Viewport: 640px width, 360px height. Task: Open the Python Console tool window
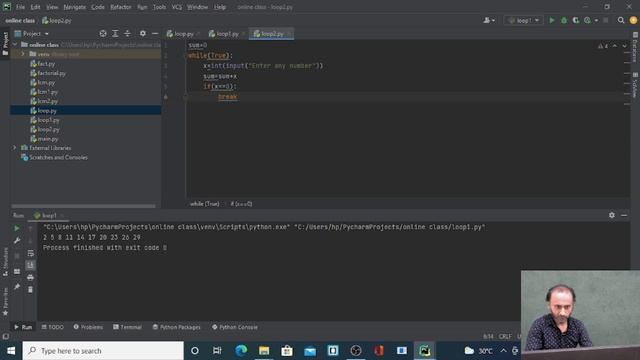coord(235,327)
